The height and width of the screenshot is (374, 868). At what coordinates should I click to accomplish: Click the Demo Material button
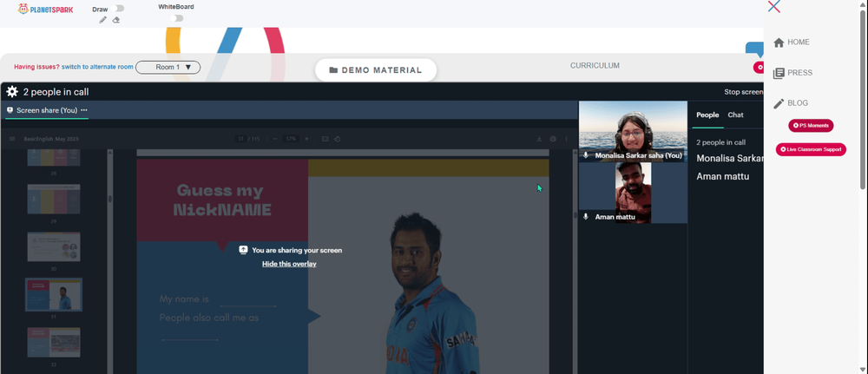(376, 70)
